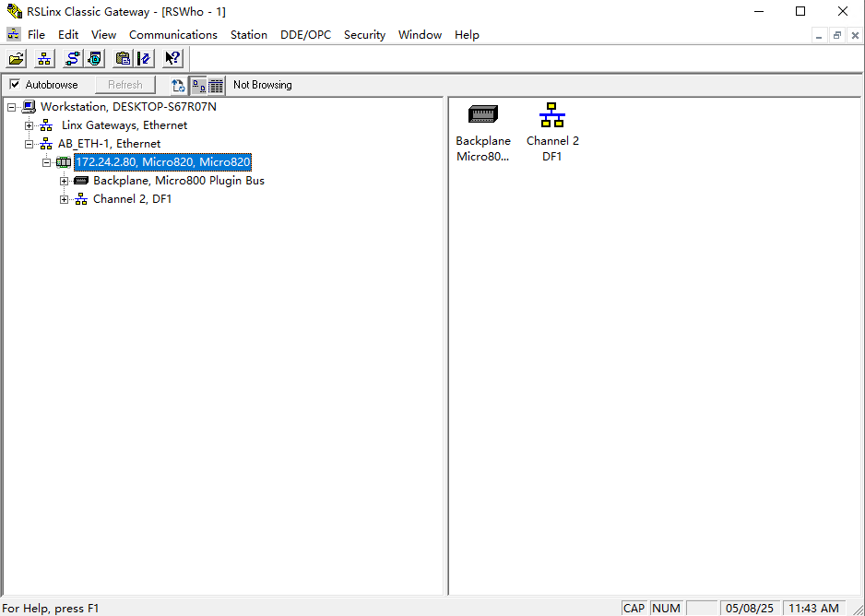
Task: Collapse the 172.24.2.80 Micro820 node
Action: (47, 162)
